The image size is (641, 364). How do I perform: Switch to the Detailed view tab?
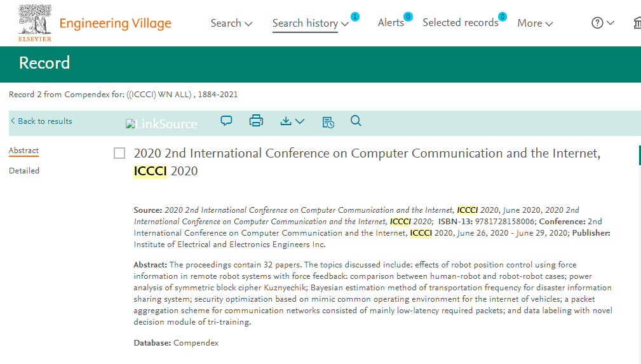[24, 170]
